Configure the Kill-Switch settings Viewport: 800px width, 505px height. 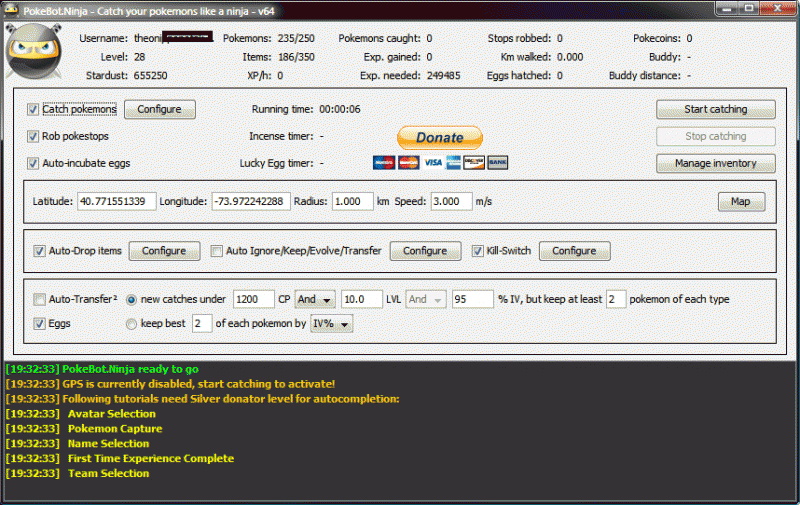click(574, 251)
